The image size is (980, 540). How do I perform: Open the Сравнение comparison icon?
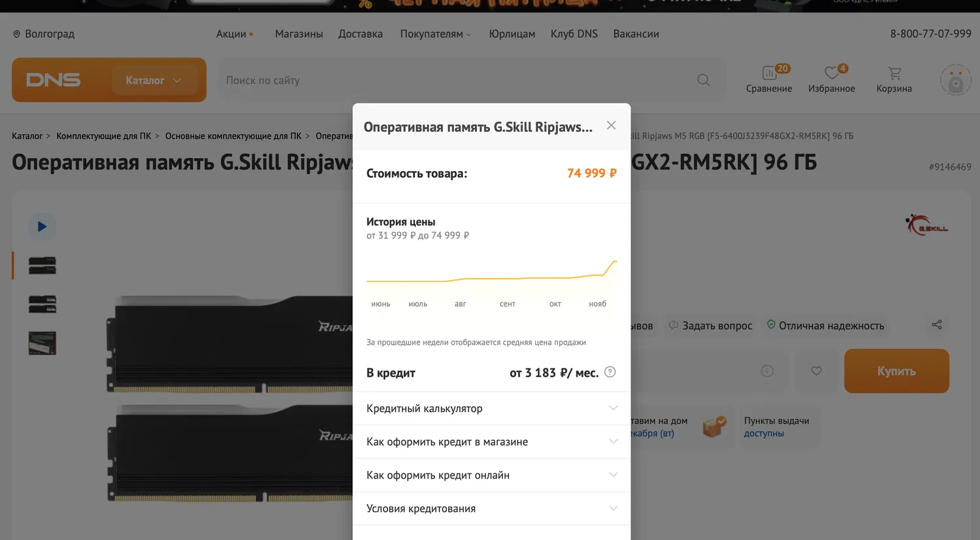point(769,79)
